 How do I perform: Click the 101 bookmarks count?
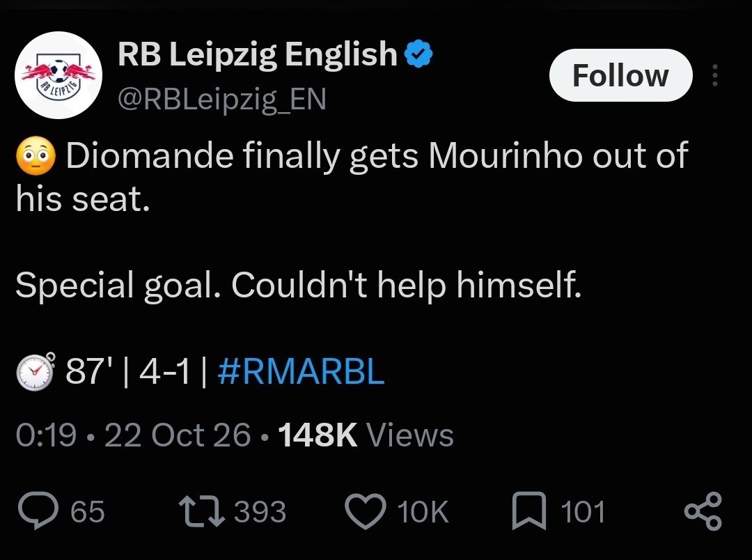pos(583,511)
